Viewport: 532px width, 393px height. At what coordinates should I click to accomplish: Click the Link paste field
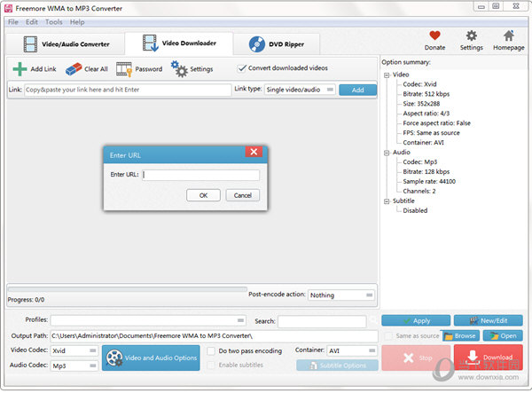128,90
